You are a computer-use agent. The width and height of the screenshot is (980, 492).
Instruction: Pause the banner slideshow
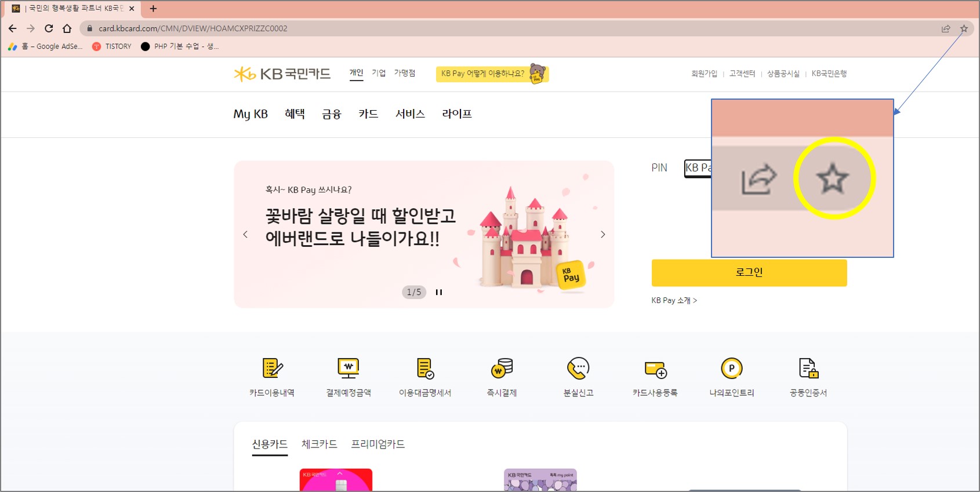pyautogui.click(x=439, y=292)
